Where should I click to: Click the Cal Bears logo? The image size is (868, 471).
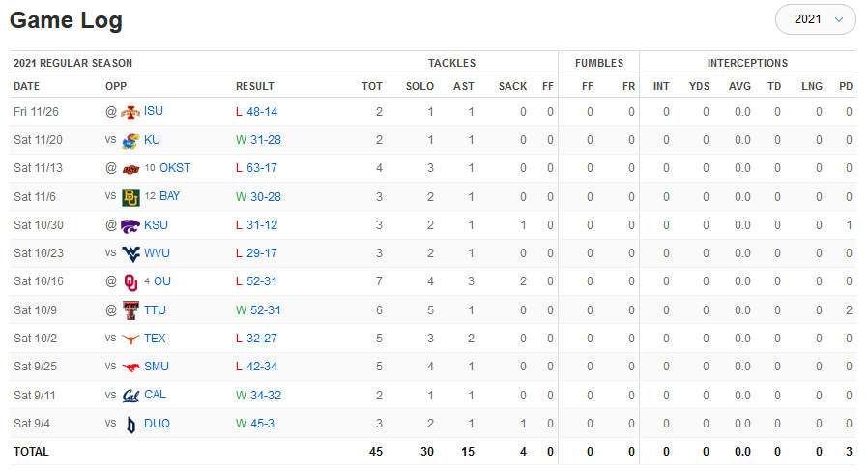click(x=130, y=396)
